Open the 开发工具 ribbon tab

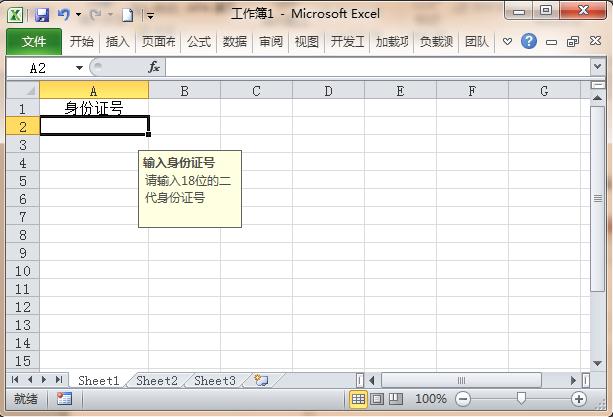347,41
